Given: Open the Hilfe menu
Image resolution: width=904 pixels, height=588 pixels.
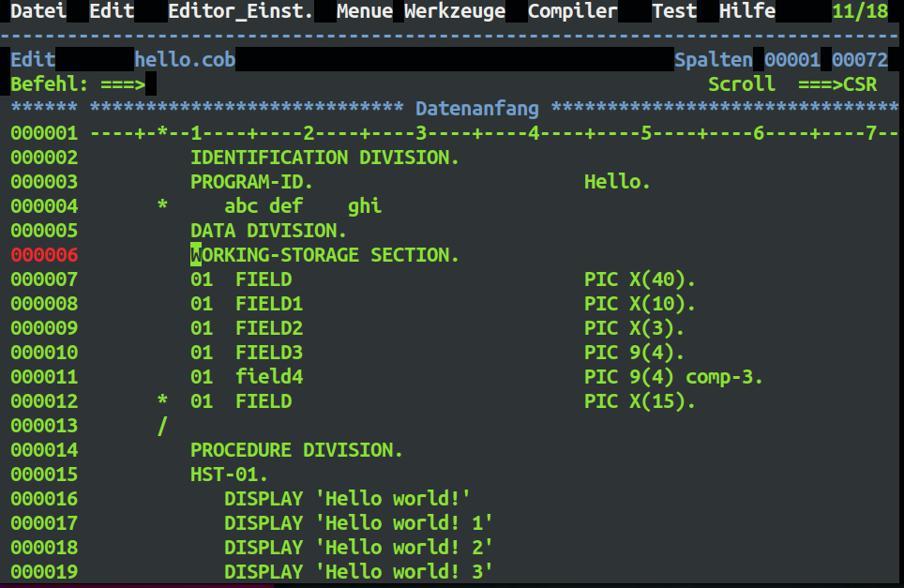Looking at the screenshot, I should pos(747,11).
